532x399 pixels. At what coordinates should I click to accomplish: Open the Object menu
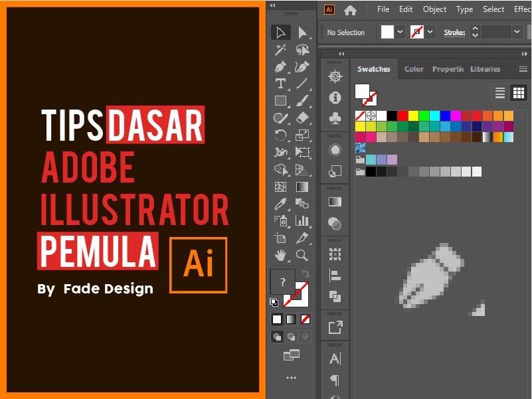434,9
